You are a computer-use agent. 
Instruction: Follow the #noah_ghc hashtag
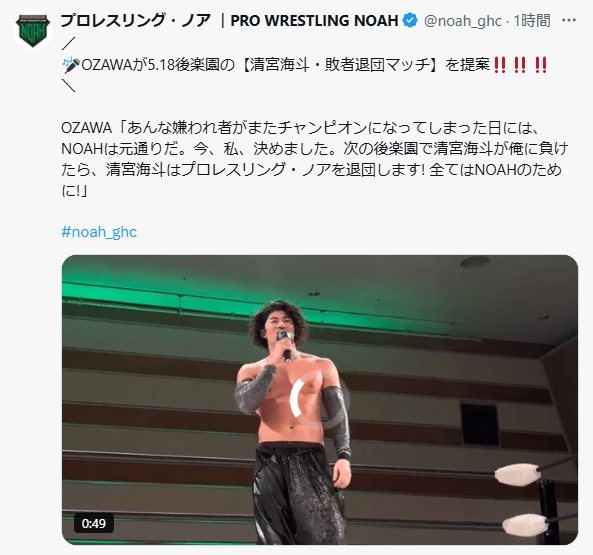tap(99, 232)
